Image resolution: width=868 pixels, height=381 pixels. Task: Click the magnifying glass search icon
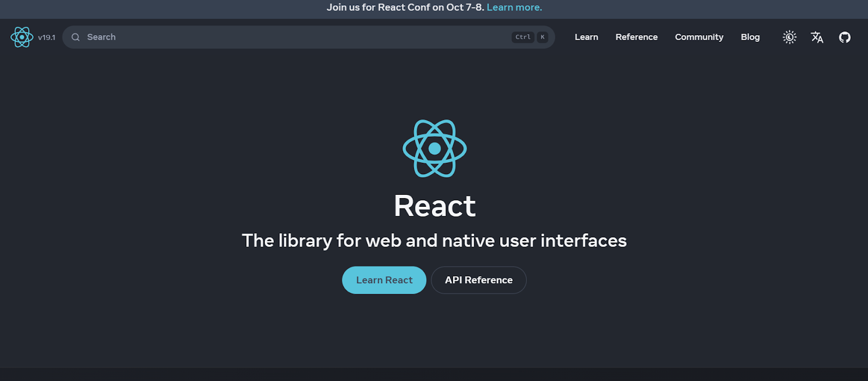76,37
